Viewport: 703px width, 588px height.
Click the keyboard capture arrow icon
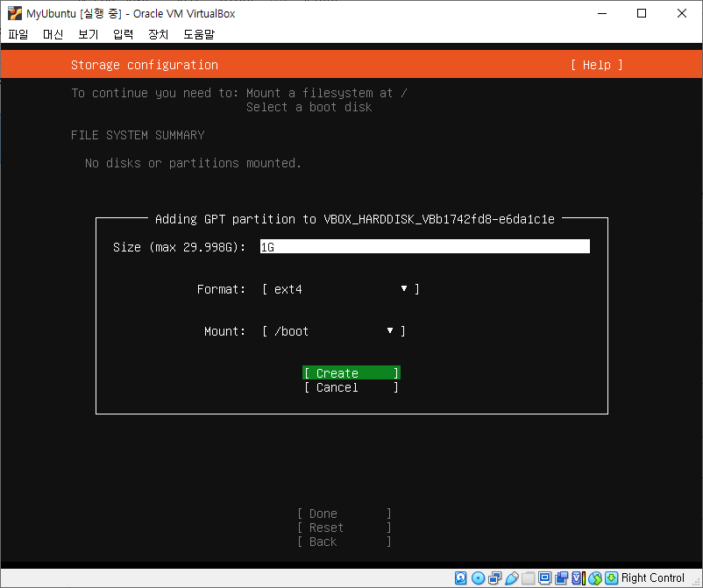(612, 577)
